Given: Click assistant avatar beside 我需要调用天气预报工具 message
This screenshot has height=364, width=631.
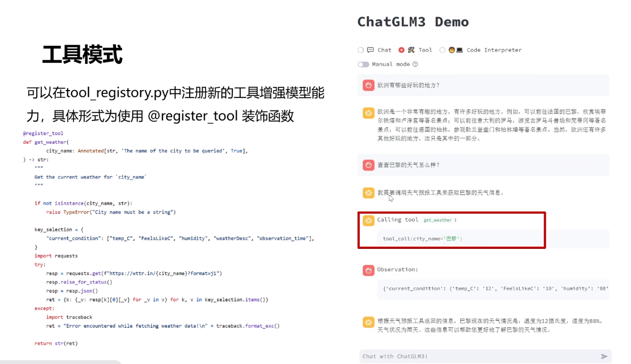Looking at the screenshot, I should 368,192.
